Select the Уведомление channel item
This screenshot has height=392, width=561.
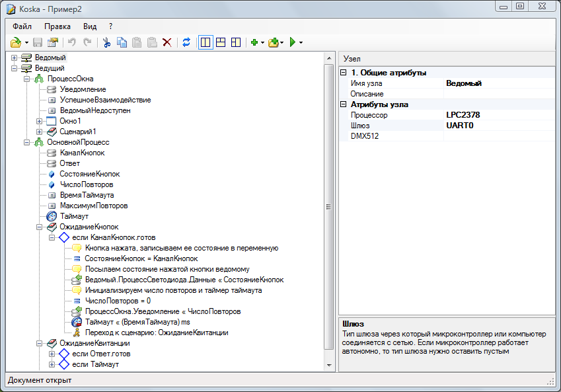83,89
